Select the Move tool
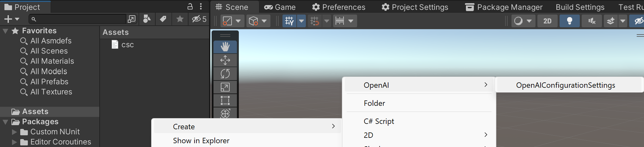Viewport: 644px width, 147px height. (x=225, y=60)
